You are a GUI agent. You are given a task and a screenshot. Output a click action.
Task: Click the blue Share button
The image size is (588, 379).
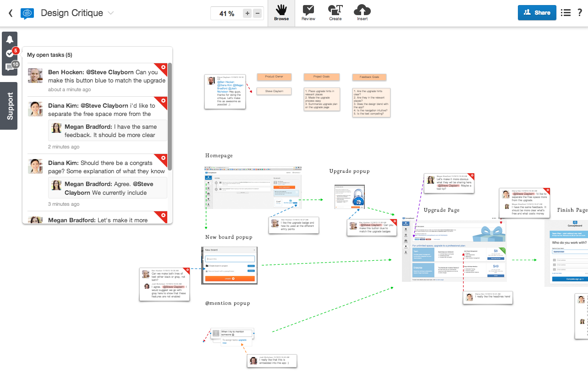537,13
